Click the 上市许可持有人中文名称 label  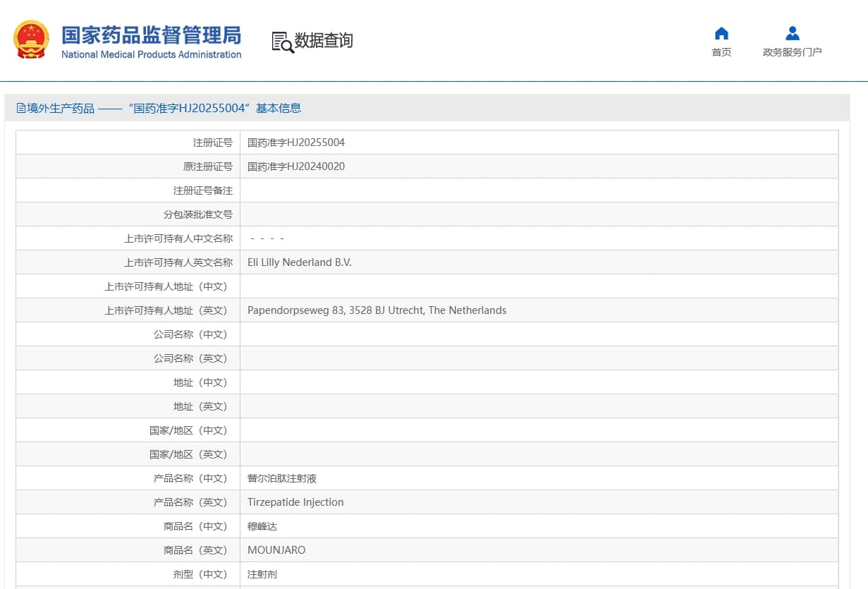pos(178,238)
